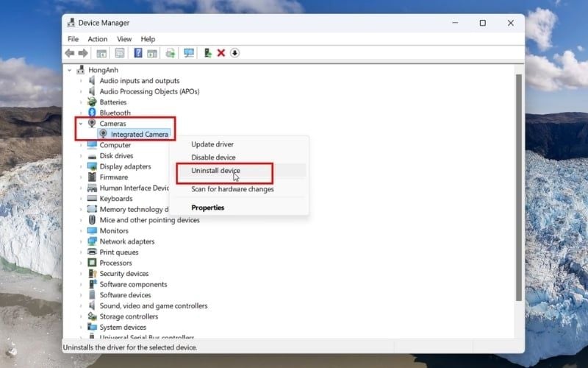Click the Bluetooth category icon

tap(92, 113)
